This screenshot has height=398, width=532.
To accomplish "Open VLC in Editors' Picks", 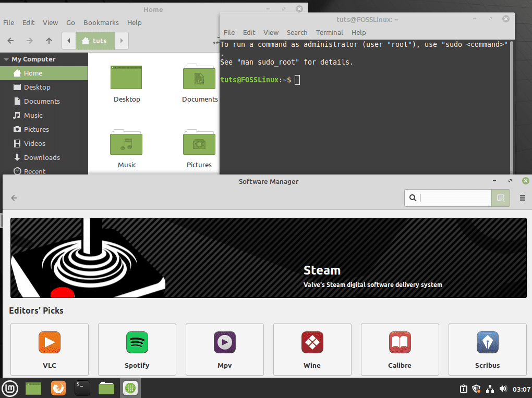I will tap(49, 342).
